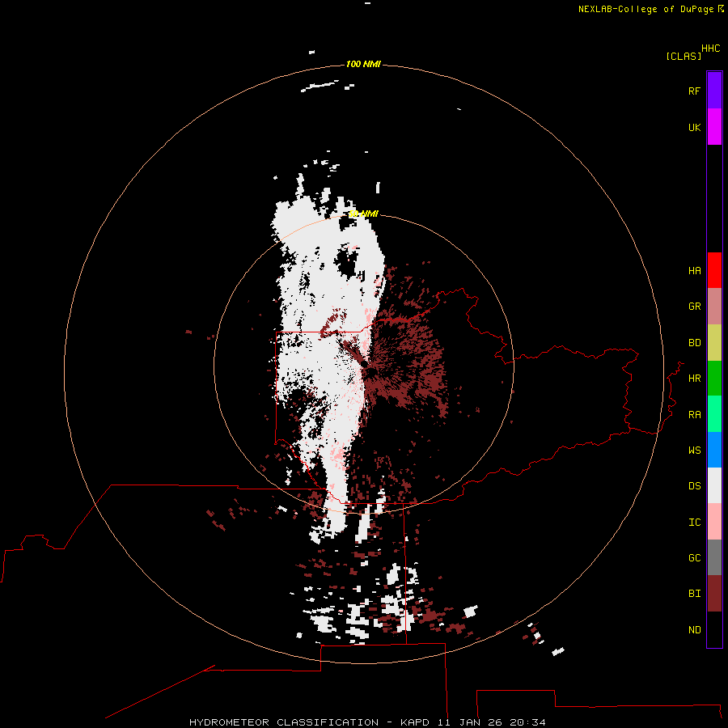The image size is (728, 728).
Task: Click the UK magenta legend swatch
Action: pyautogui.click(x=714, y=127)
